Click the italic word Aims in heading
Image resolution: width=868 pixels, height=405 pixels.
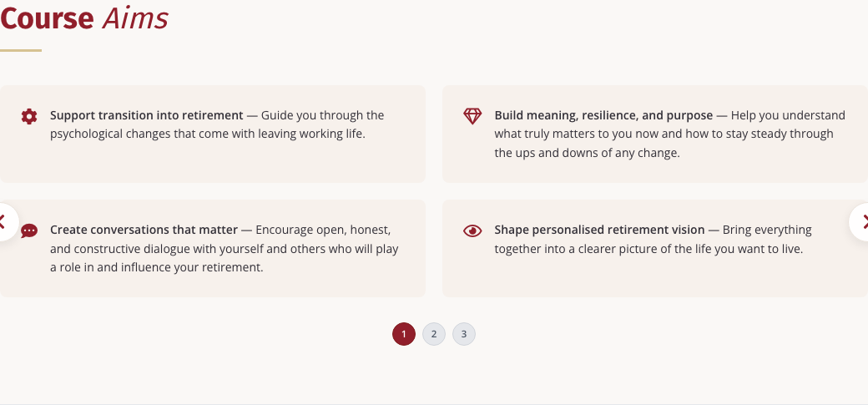point(135,19)
